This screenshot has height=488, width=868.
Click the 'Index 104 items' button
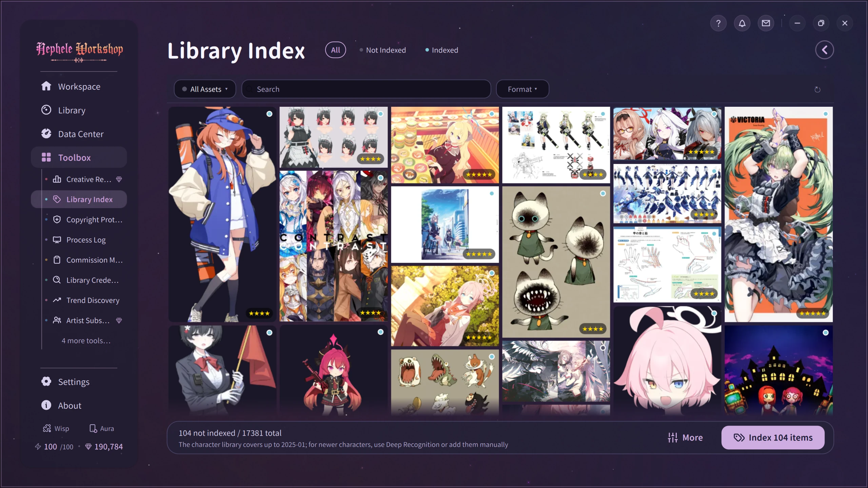[x=773, y=438]
